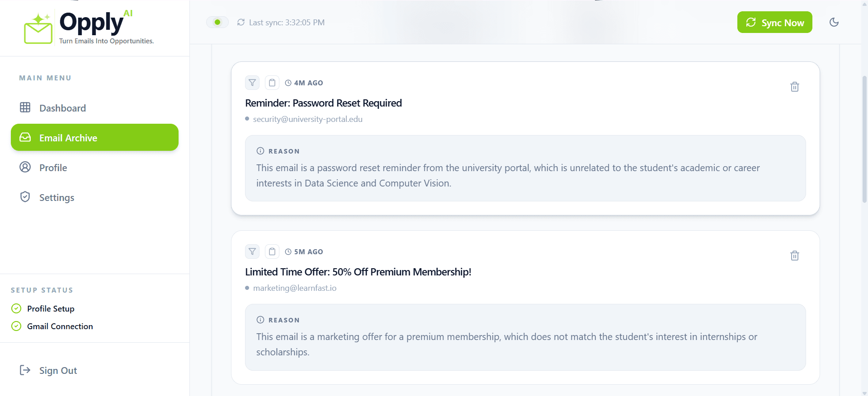Screen dimensions: 868x396
Task: Switch to dark mode with moon icon
Action: (x=834, y=22)
